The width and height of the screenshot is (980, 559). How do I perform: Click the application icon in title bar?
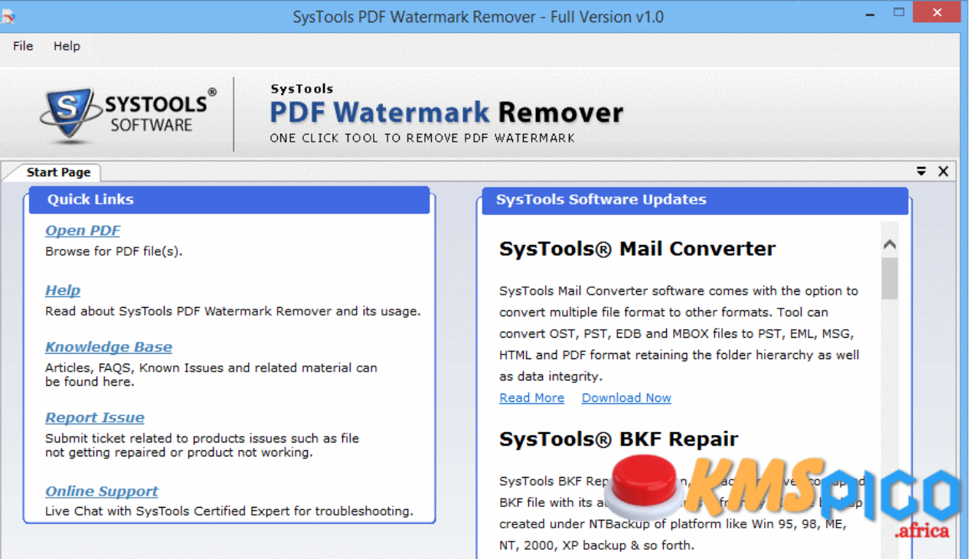(8, 16)
